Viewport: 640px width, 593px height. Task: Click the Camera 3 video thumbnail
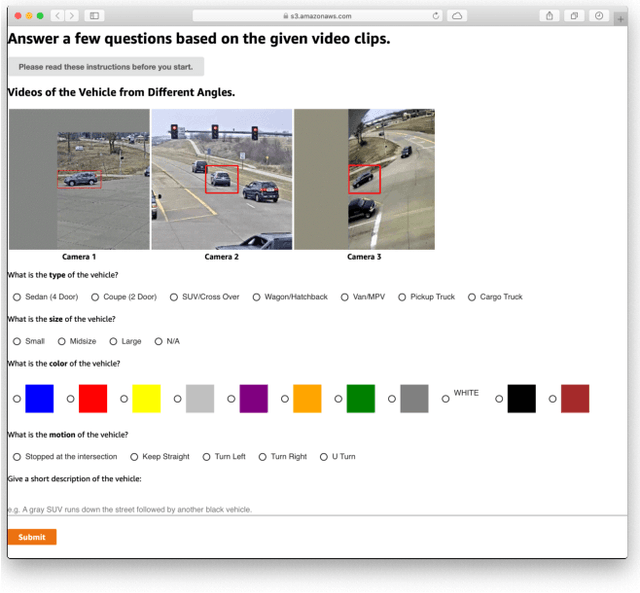pyautogui.click(x=364, y=179)
